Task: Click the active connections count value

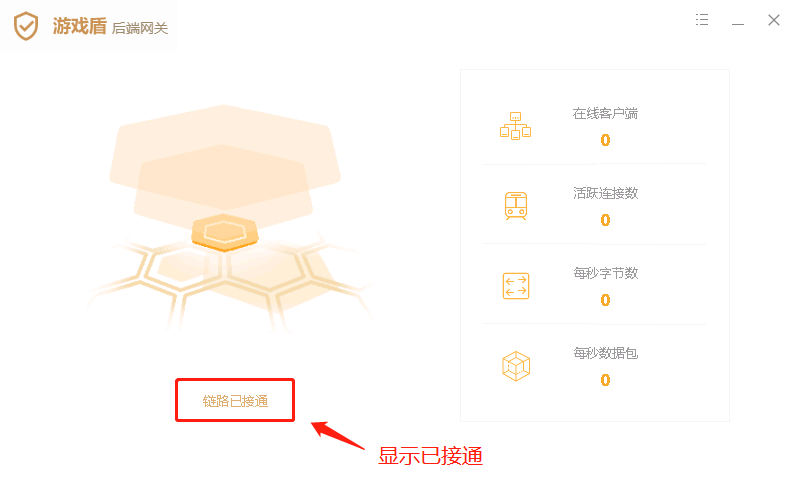Action: click(x=605, y=220)
